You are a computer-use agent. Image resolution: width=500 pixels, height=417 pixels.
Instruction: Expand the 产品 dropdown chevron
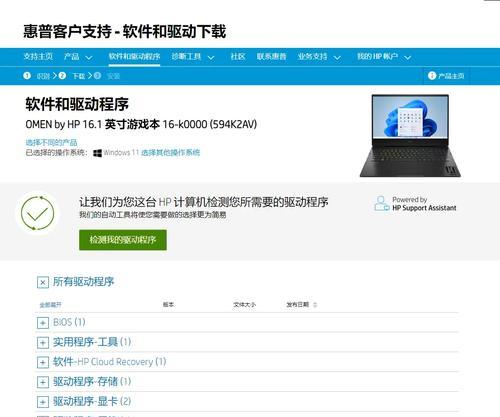(x=89, y=58)
